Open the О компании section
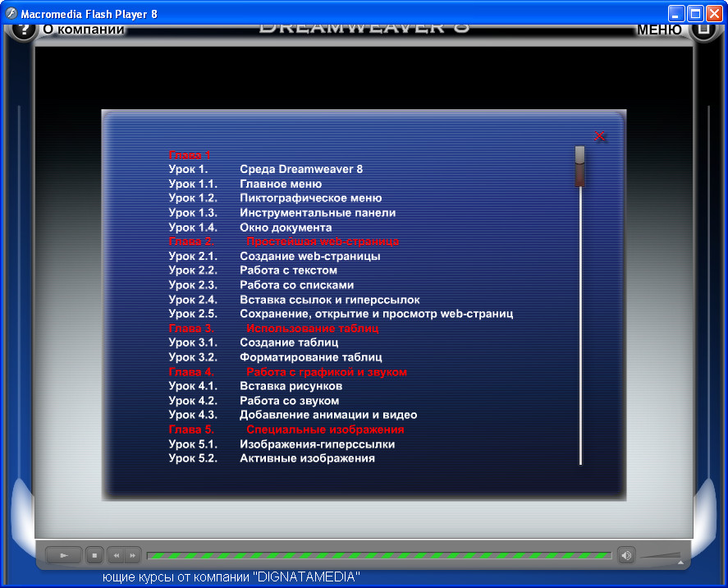 point(84,30)
